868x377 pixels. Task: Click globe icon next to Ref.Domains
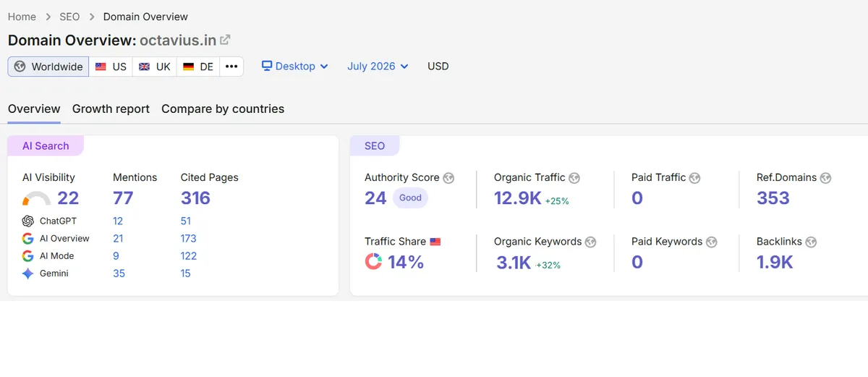(825, 178)
